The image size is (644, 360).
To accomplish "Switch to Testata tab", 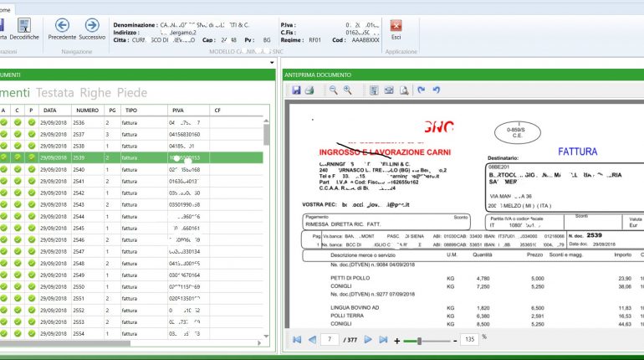I will pos(55,93).
